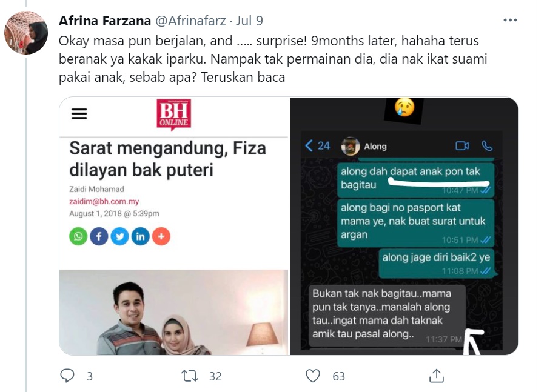This screenshot has width=547, height=392.
Task: Click the BH Online logo
Action: pos(173,115)
